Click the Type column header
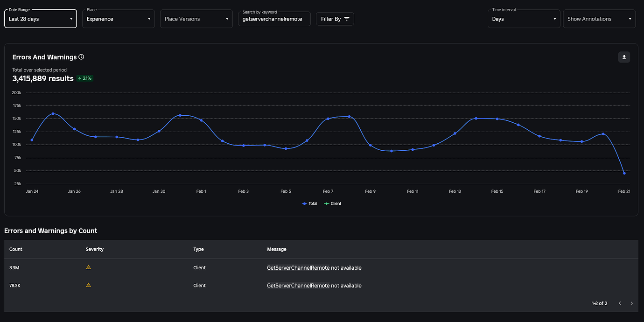This screenshot has height=322, width=644. (x=199, y=249)
